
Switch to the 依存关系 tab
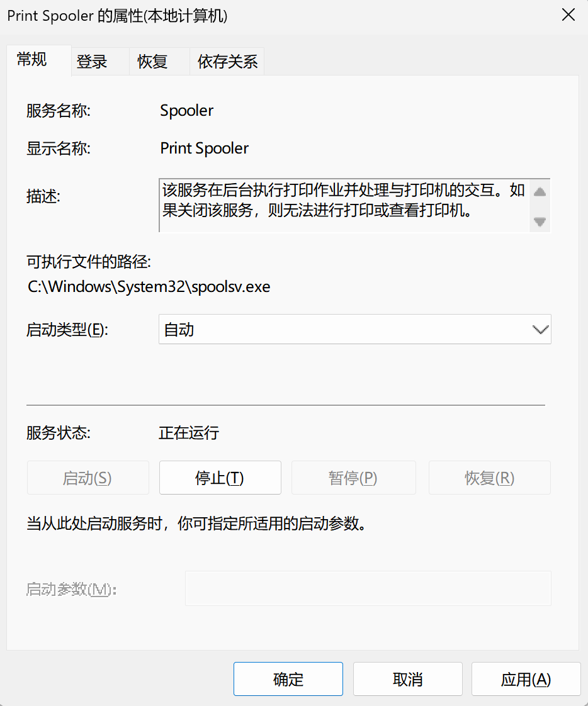pyautogui.click(x=227, y=62)
